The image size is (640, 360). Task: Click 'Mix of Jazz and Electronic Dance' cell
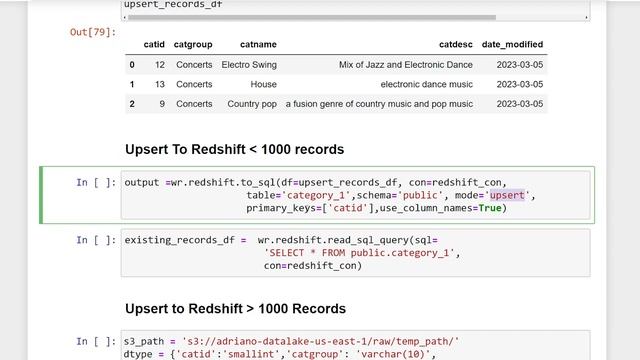click(406, 65)
